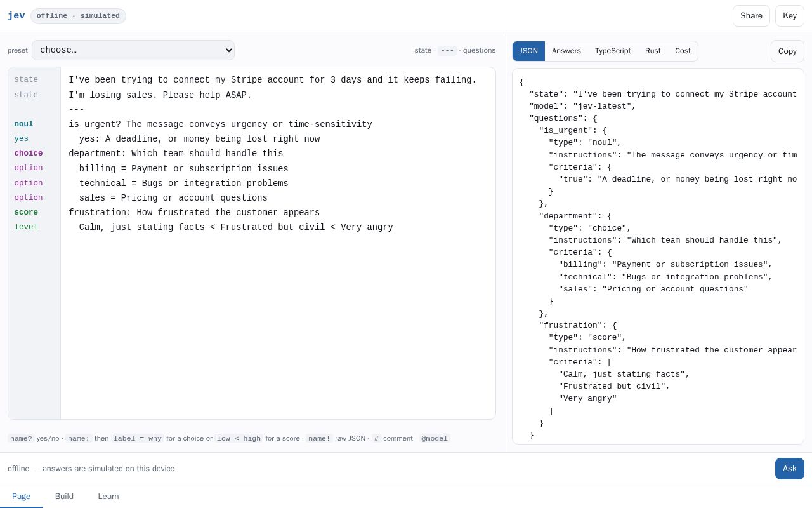Click the 'frustration:' line in the editor
Screen dimensions: 812x508
tap(194, 213)
